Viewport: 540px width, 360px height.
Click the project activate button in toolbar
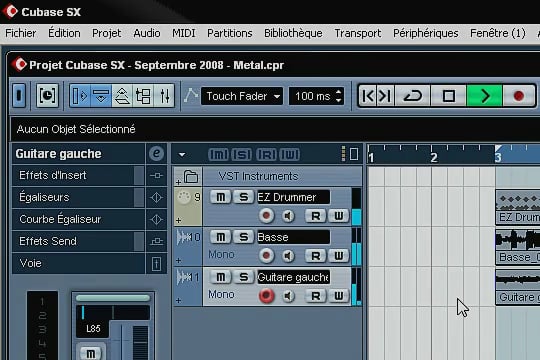pyautogui.click(x=19, y=95)
